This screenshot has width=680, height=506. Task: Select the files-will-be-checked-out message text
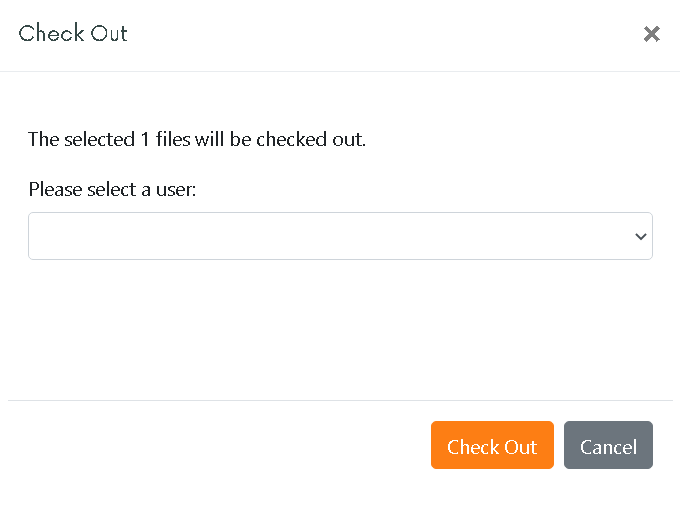197,139
